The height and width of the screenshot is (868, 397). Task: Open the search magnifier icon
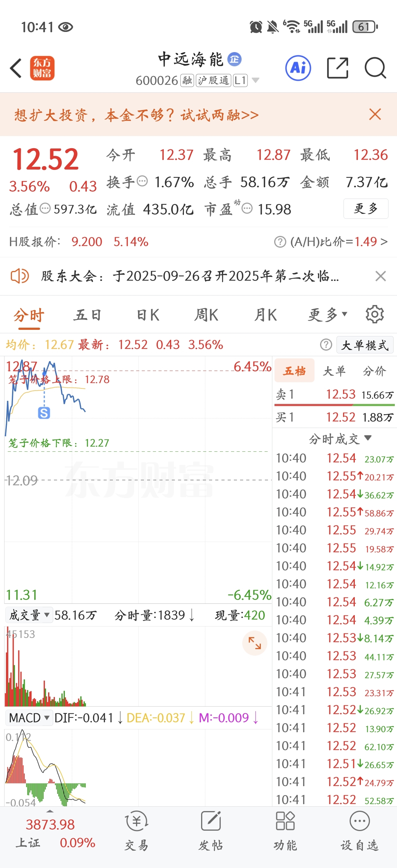tap(375, 68)
